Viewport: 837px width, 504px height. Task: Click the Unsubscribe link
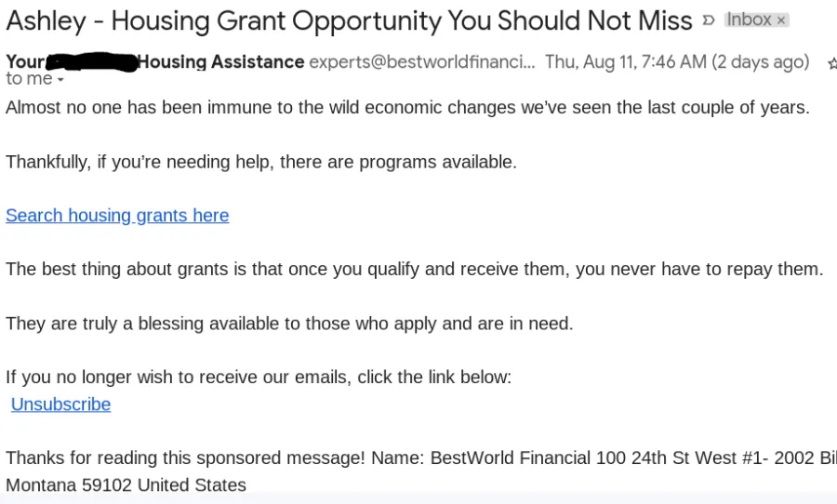click(60, 405)
